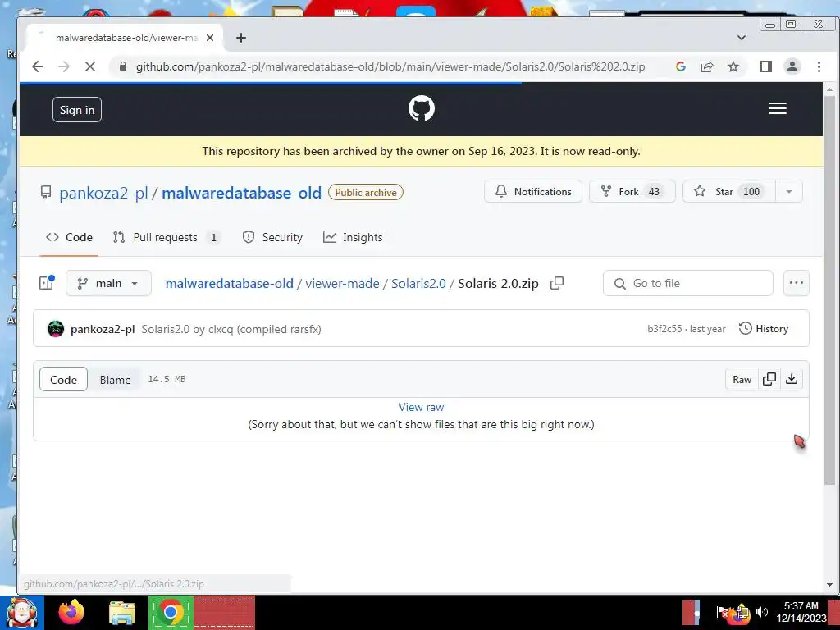Open commit message Solaris2.0 by clxcq
This screenshot has width=840, height=630.
(x=231, y=329)
